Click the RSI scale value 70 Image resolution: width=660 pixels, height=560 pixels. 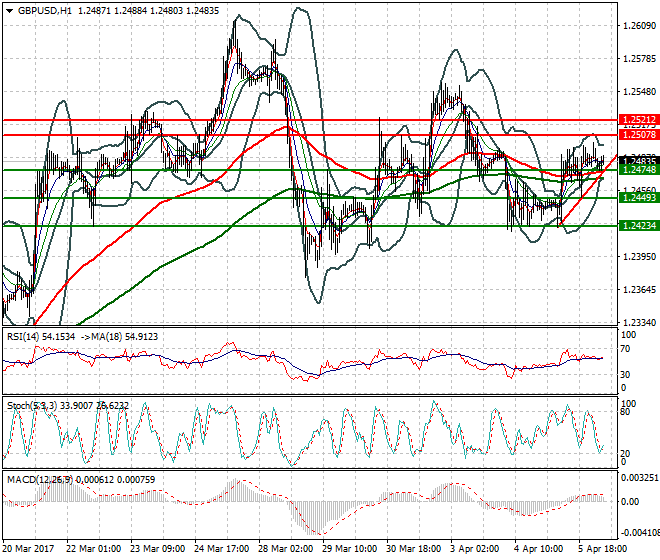625,349
